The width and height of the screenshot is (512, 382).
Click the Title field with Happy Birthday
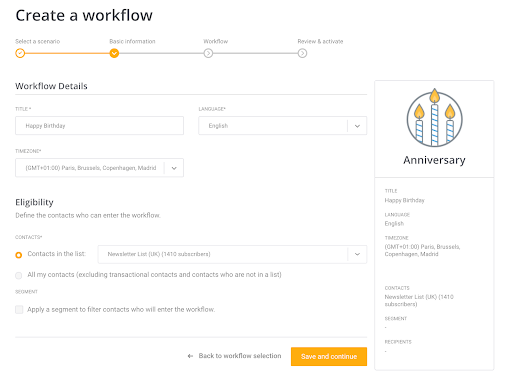(99, 126)
